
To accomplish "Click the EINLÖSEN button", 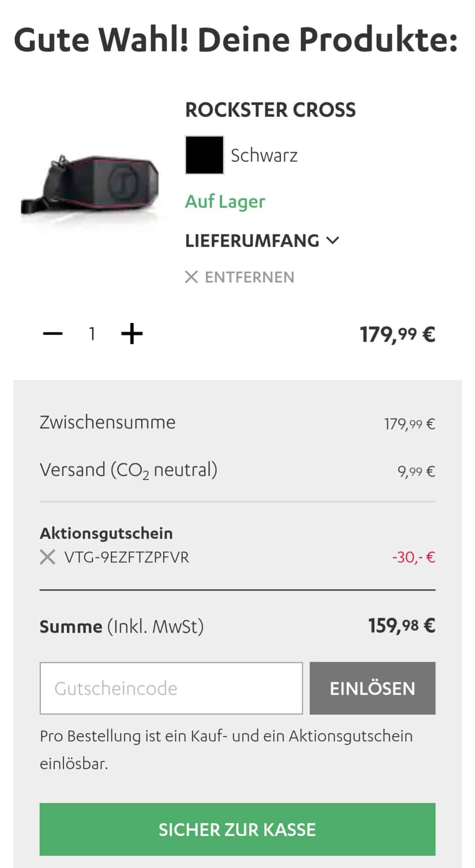I will 373,688.
